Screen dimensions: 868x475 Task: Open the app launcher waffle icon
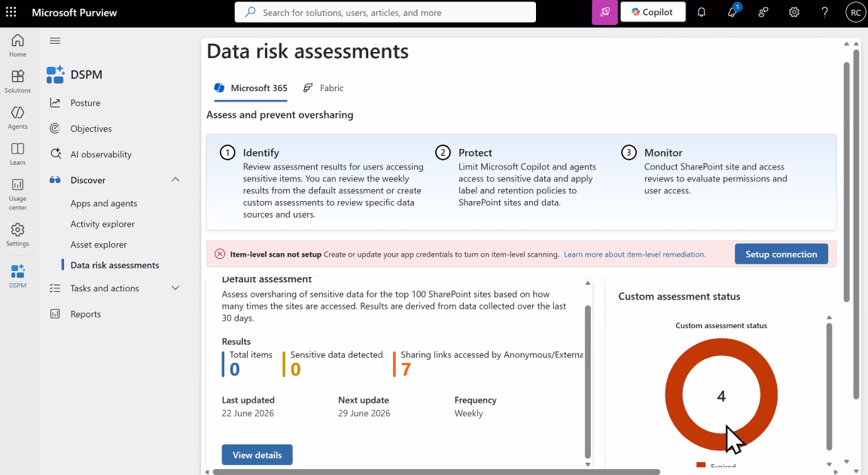(x=11, y=12)
